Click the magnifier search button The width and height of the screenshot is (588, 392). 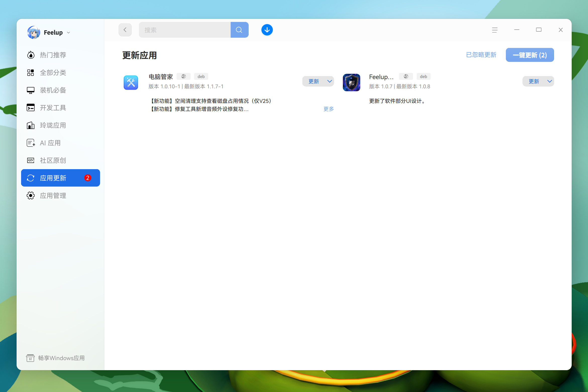click(x=239, y=30)
